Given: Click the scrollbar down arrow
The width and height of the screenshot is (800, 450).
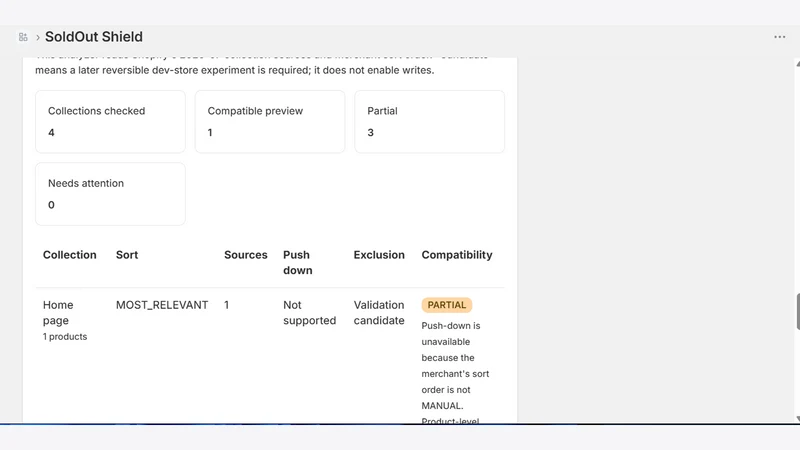Looking at the screenshot, I should pyautogui.click(x=797, y=418).
